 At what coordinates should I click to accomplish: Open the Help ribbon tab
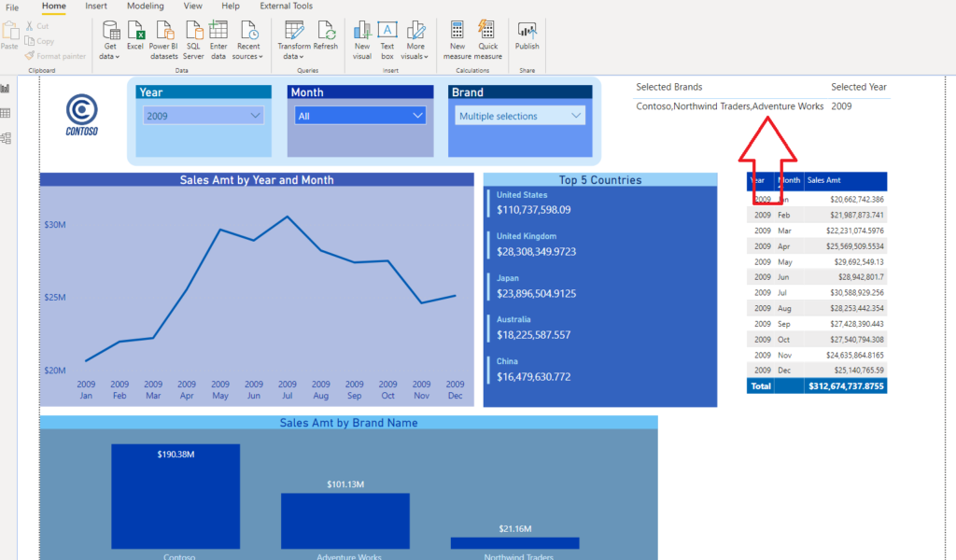[231, 7]
